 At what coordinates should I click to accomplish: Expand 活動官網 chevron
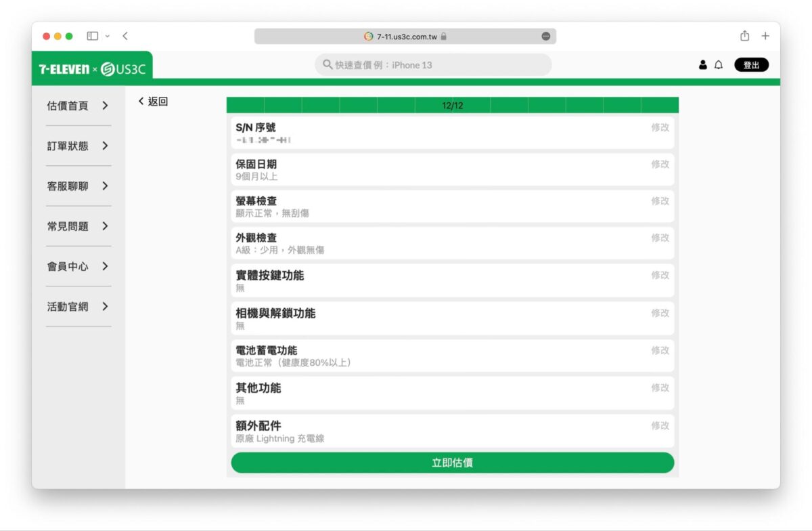tap(105, 306)
